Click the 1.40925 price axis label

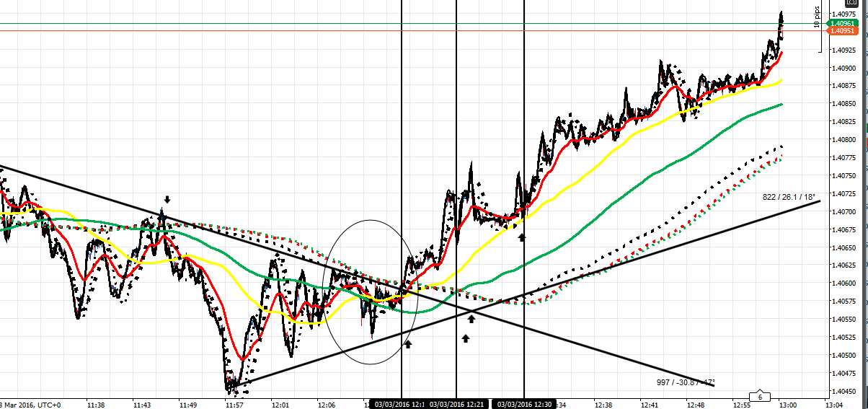pyautogui.click(x=843, y=50)
